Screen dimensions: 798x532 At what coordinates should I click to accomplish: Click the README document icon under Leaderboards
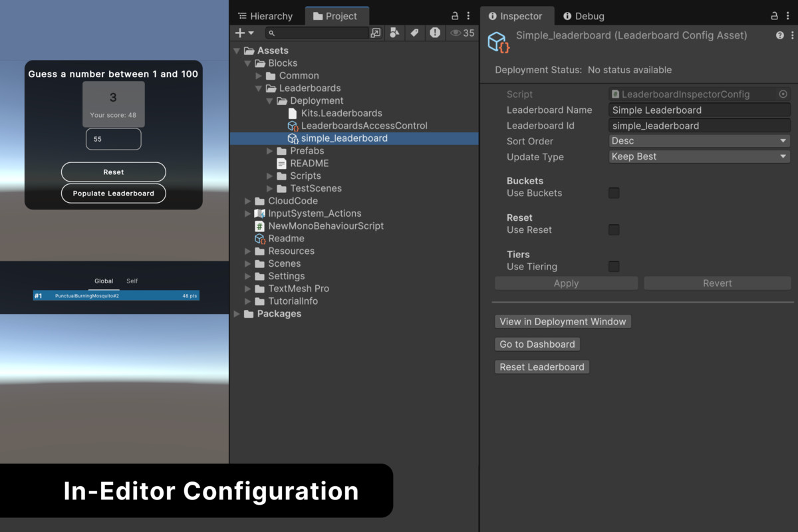tap(282, 163)
